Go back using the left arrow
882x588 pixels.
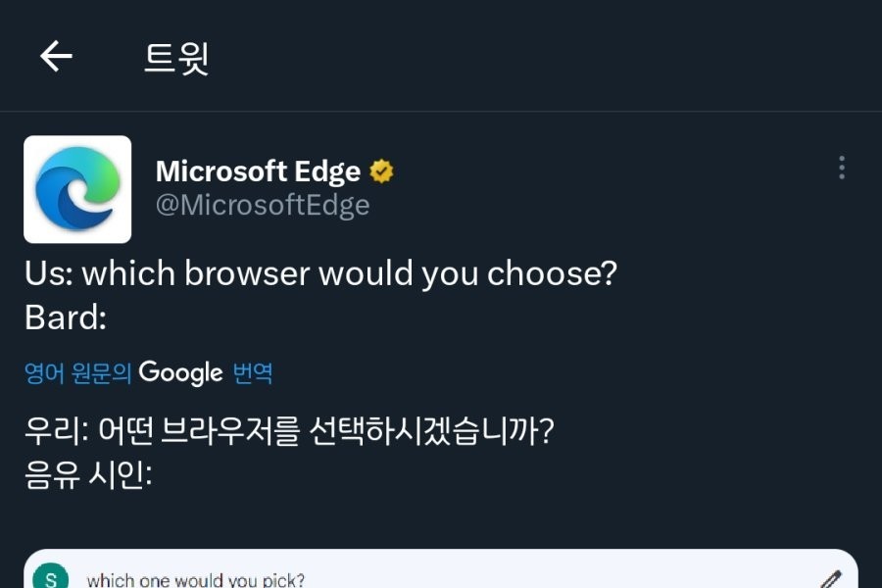[x=56, y=57]
